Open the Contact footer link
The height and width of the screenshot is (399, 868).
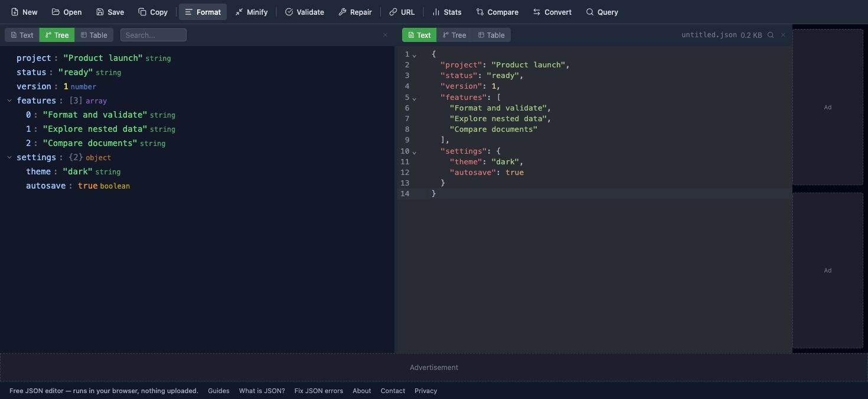pos(393,391)
